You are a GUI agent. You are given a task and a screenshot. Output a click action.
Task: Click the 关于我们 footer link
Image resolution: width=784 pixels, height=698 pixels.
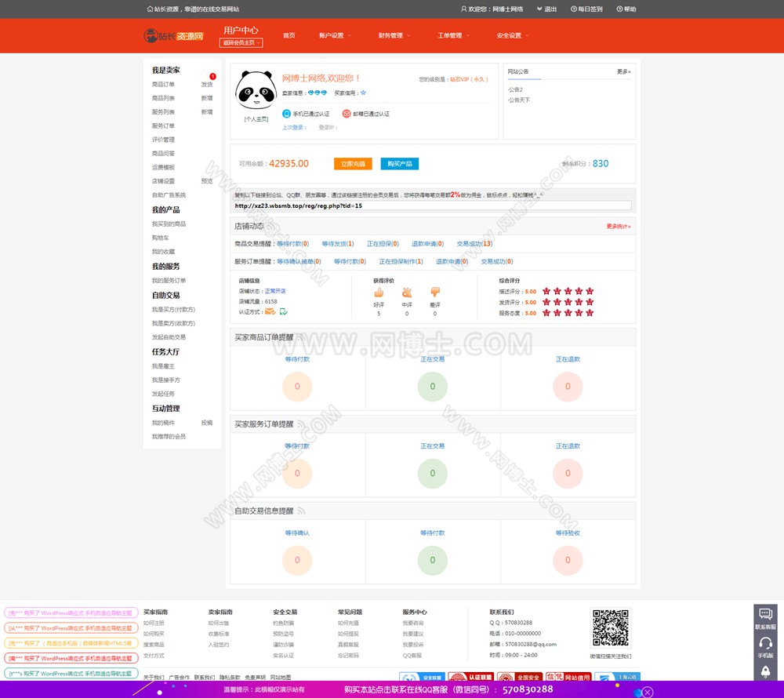coord(154,678)
